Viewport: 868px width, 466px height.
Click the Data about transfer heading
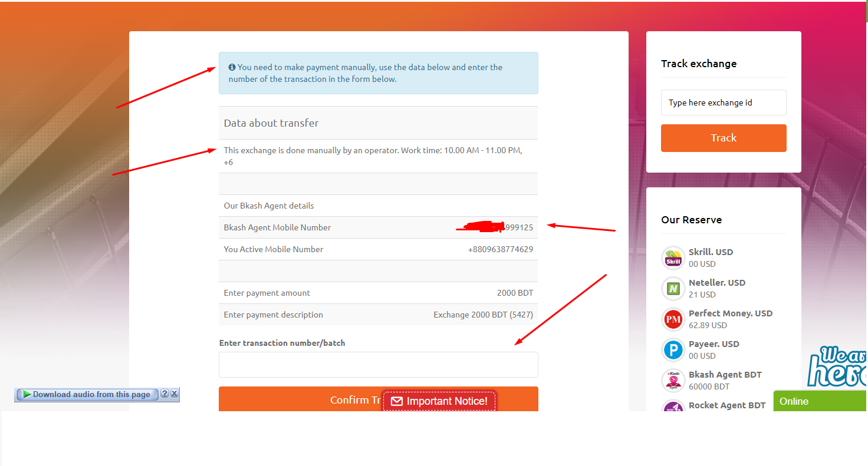pos(271,123)
